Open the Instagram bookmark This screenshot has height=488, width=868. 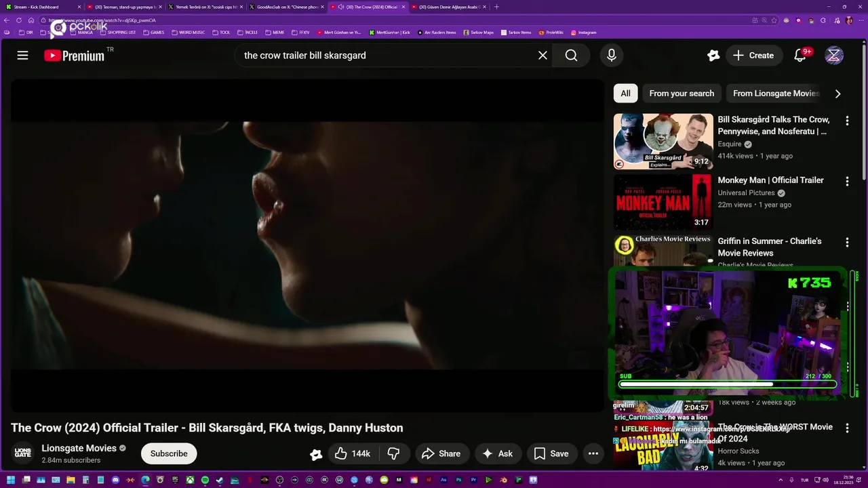click(584, 33)
